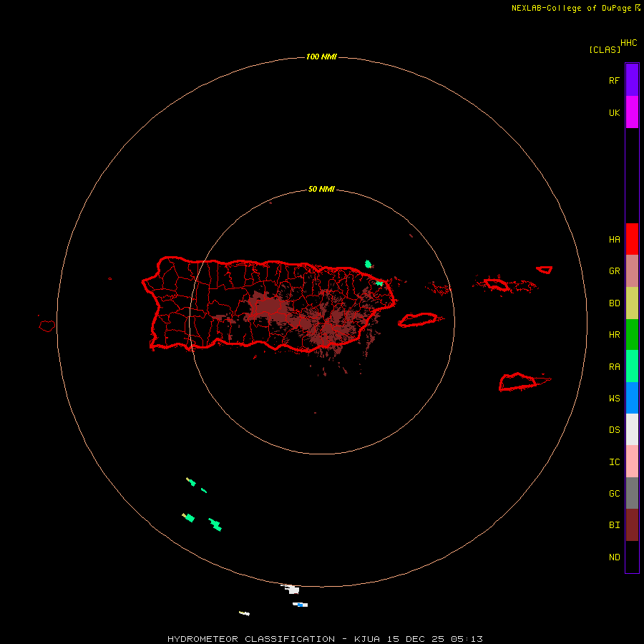The width and height of the screenshot is (644, 644).
Task: Click the HHC product label
Action: pos(628,43)
